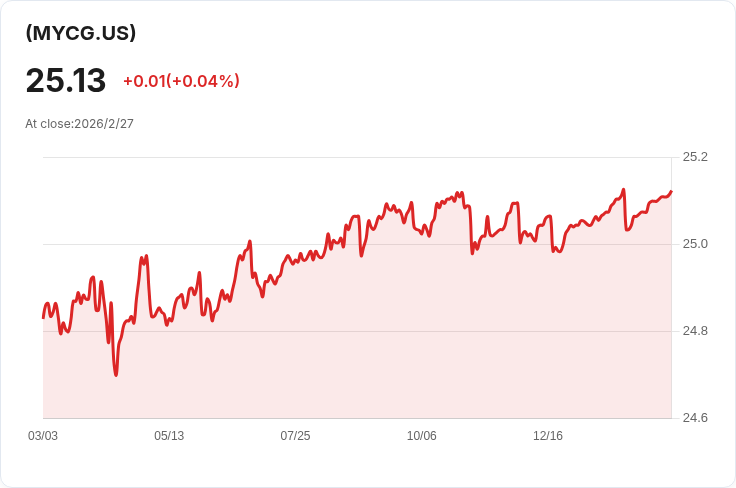Click the 05/13 date on the x-axis
The height and width of the screenshot is (488, 736).
click(169, 436)
